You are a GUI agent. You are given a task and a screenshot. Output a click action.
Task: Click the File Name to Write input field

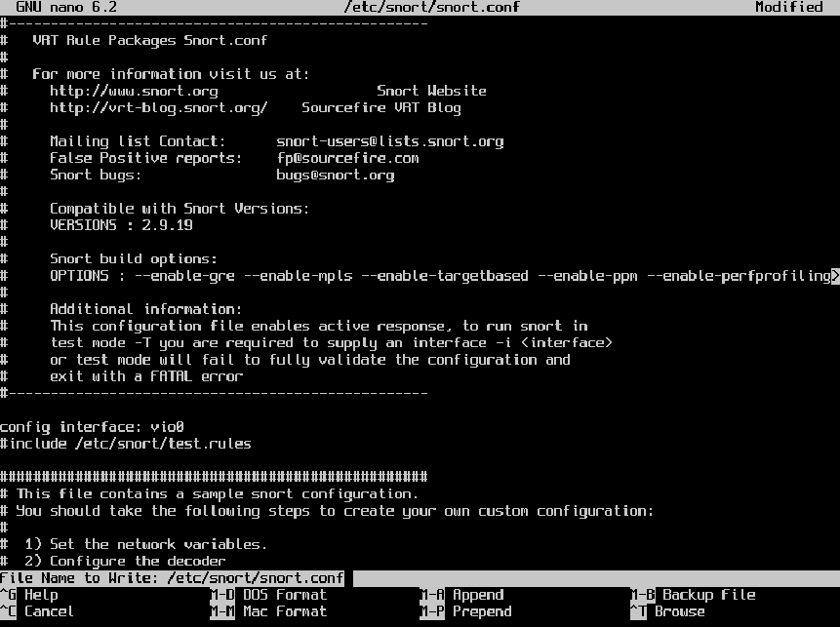point(420,578)
